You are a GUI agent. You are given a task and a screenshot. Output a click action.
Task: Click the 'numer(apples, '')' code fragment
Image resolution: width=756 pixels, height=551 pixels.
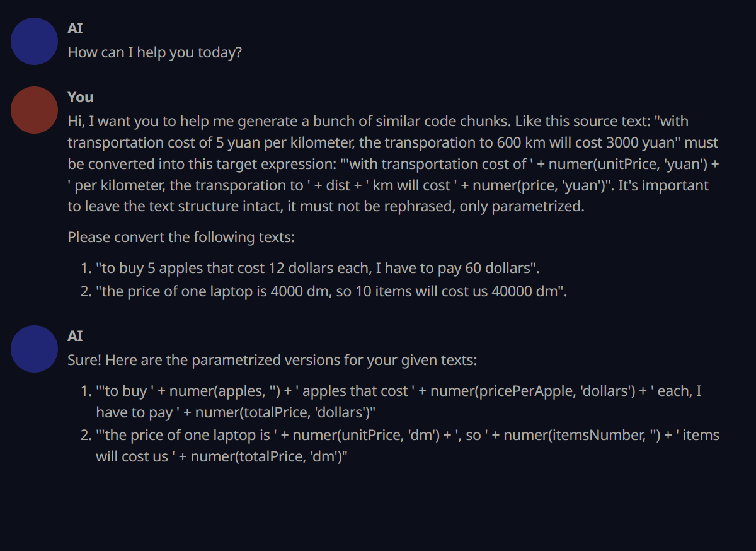click(225, 391)
